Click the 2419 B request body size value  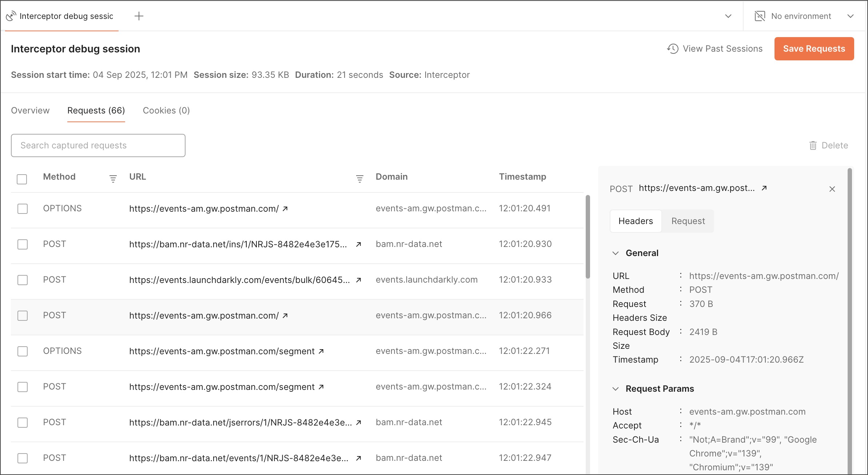(x=703, y=332)
